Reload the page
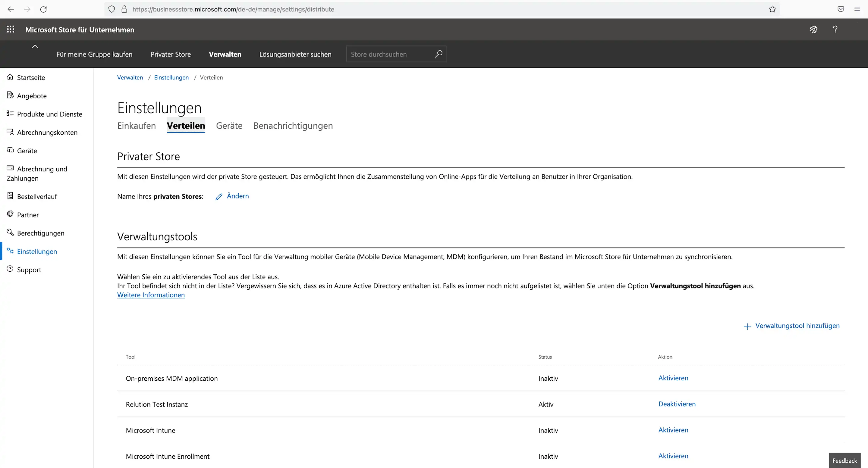868x468 pixels. click(x=43, y=9)
